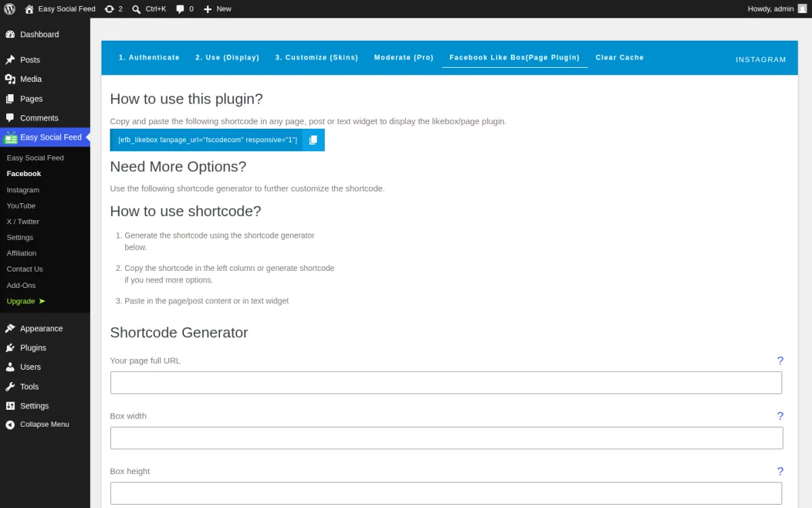
Task: Copy the likebox shortcode with clipboard icon
Action: click(313, 140)
